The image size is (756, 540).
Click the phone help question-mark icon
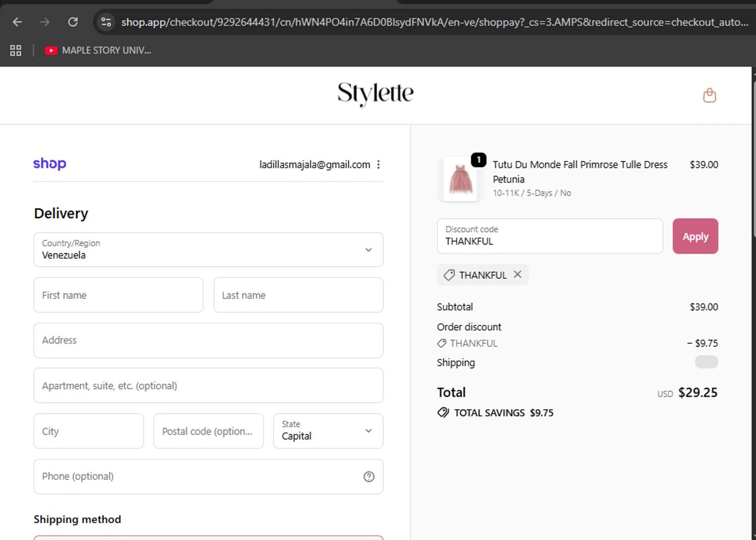369,476
